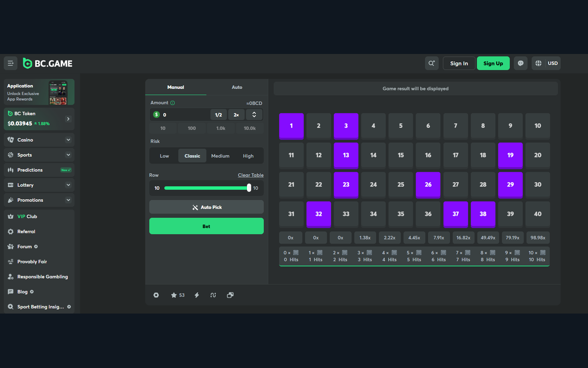This screenshot has height=368, width=588.
Task: Double the bet with 2× button
Action: 236,115
